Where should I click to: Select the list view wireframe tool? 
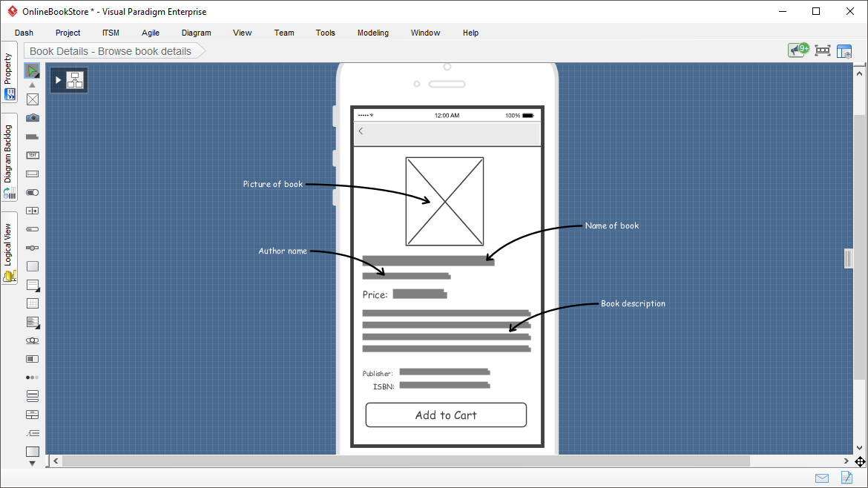33,286
